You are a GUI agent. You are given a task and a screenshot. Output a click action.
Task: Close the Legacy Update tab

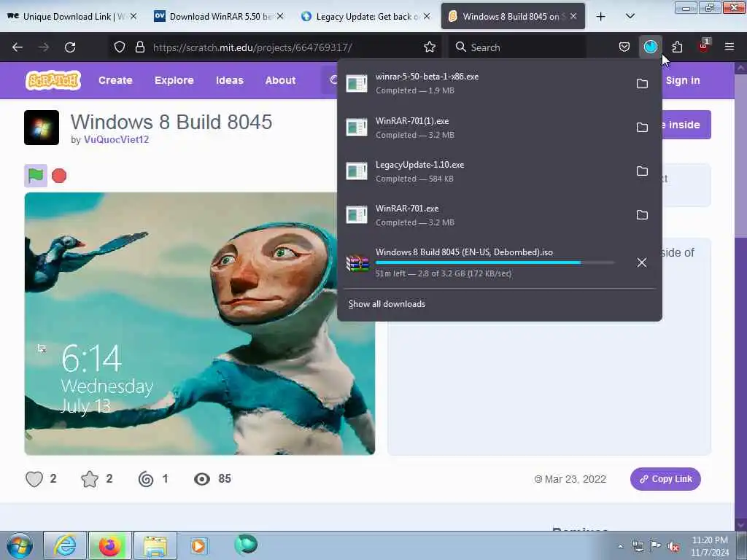pyautogui.click(x=427, y=16)
